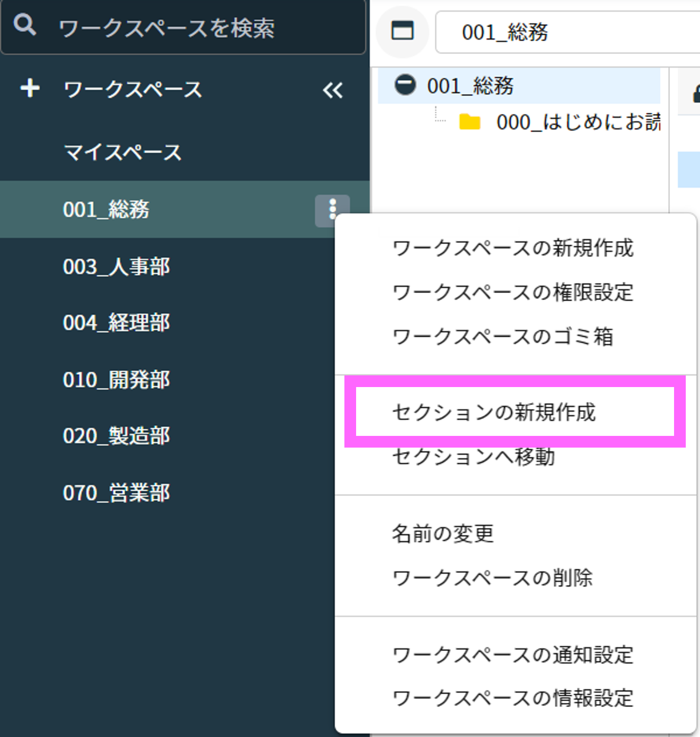Collapse the 001_総務 tree node
The height and width of the screenshot is (737, 700).
point(405,85)
